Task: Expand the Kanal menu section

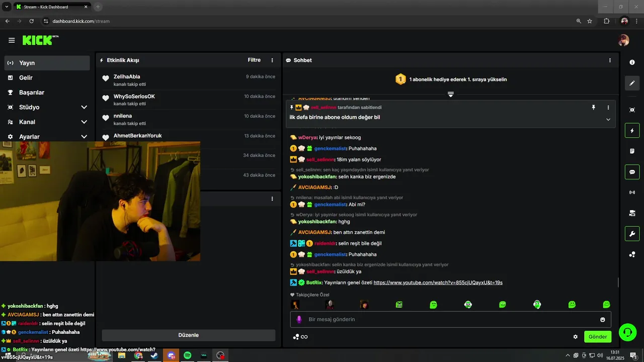Action: 47,122
